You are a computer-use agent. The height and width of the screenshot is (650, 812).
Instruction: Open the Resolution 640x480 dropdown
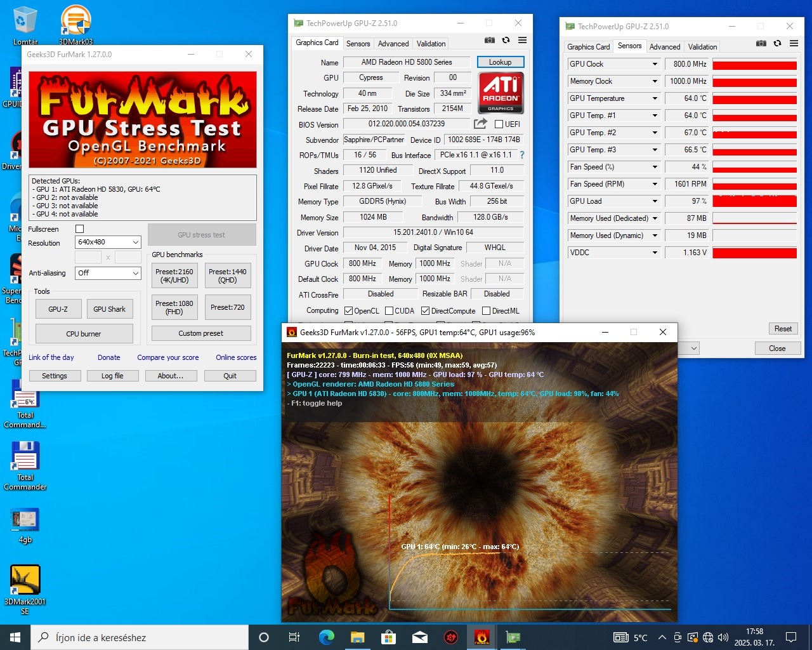pos(108,242)
